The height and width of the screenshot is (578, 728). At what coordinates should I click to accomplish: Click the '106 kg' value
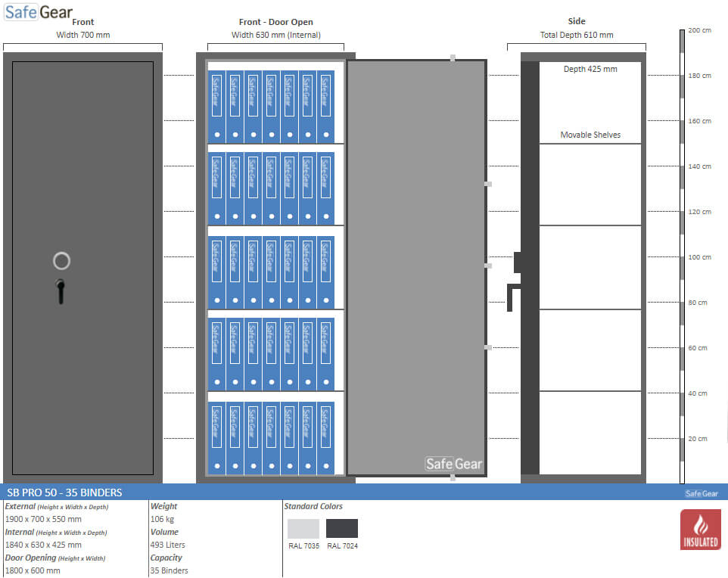pos(162,519)
